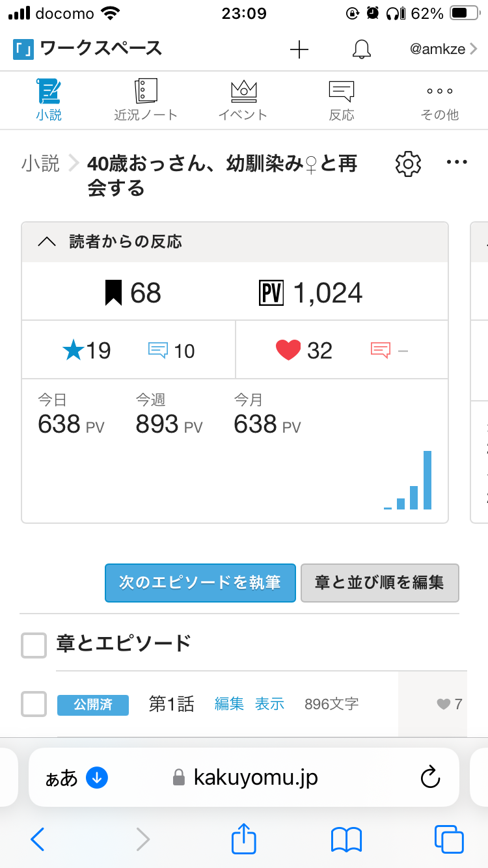Tap the Safari share icon
The height and width of the screenshot is (868, 488).
(x=244, y=839)
